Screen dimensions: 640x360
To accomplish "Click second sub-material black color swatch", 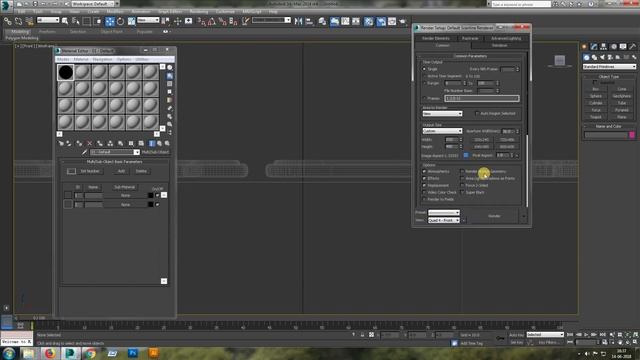I will coord(151,204).
